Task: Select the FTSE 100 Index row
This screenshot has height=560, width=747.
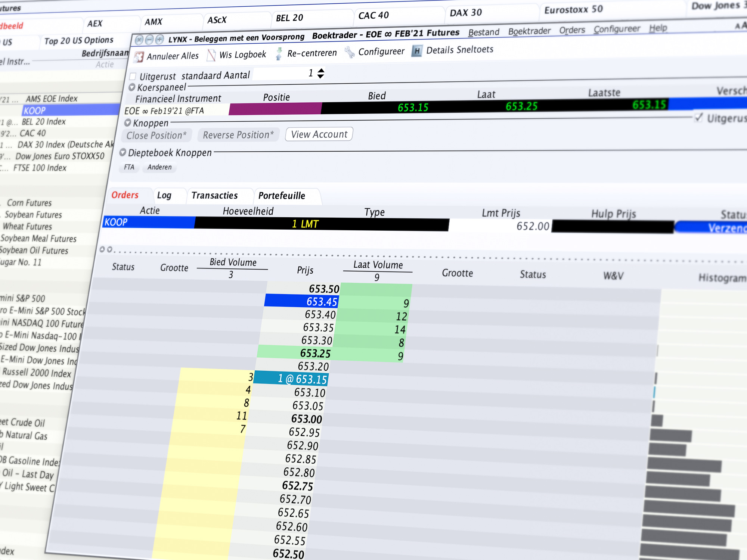Action: click(40, 168)
